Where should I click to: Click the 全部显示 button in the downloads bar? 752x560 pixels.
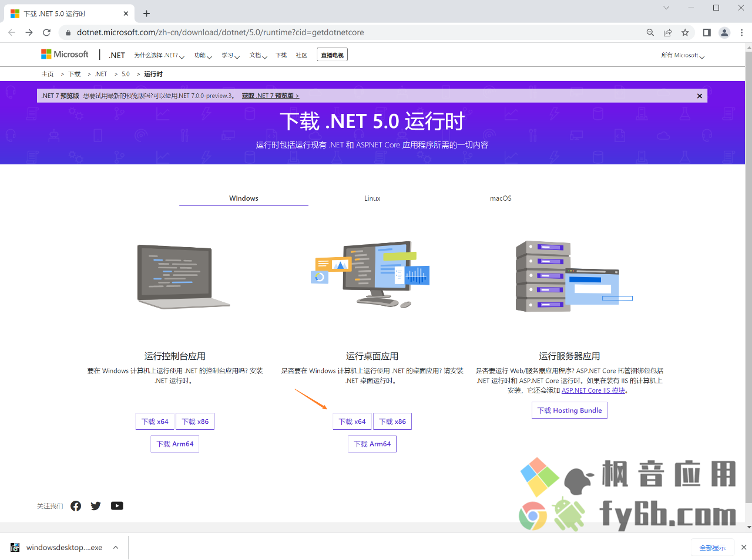[x=713, y=548]
